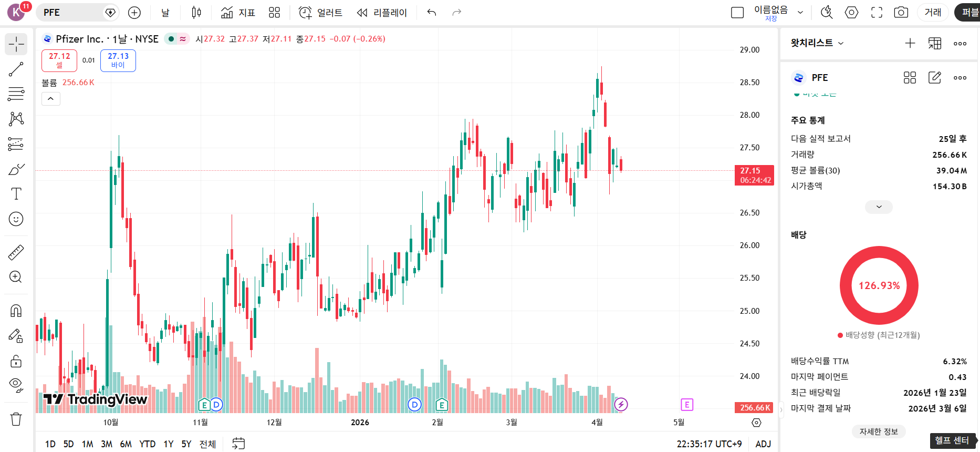Click the sell button at 27.12
This screenshot has width=980, height=452.
click(59, 60)
